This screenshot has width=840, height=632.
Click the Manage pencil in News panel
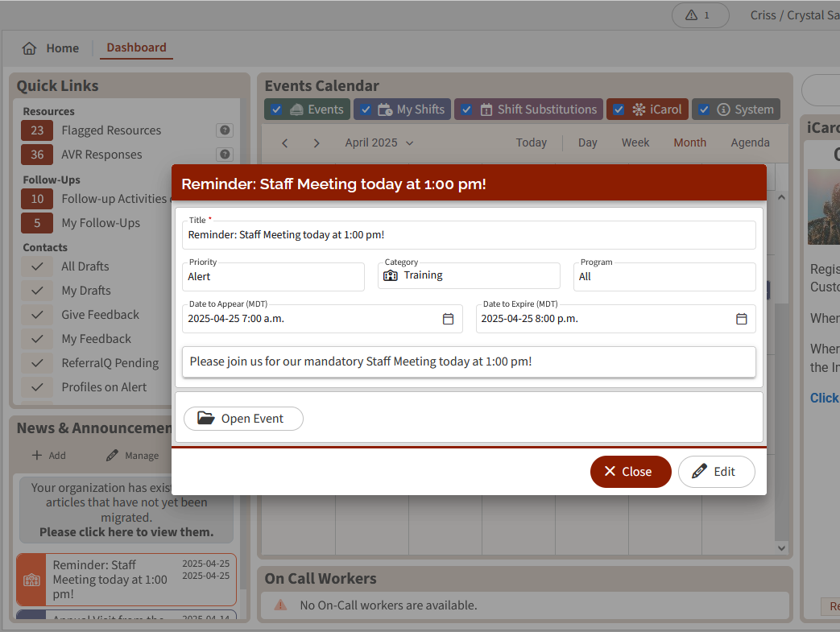(x=114, y=456)
